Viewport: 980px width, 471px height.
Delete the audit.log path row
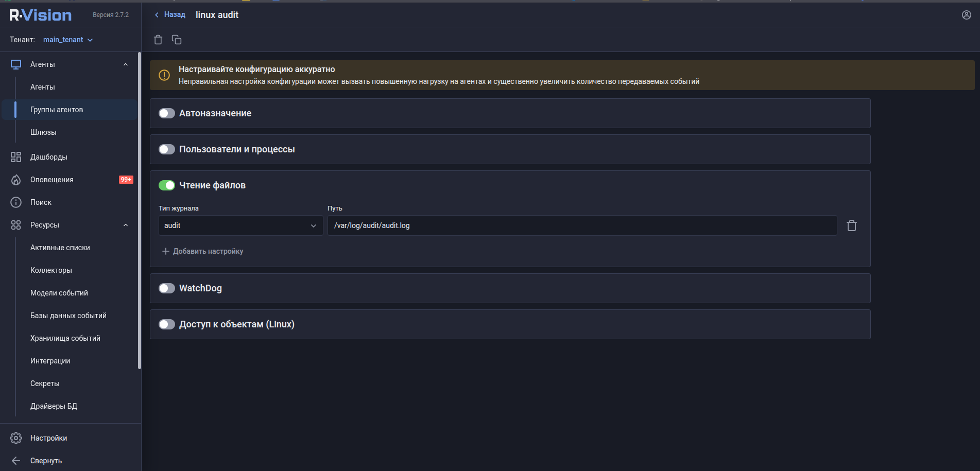pyautogui.click(x=852, y=225)
